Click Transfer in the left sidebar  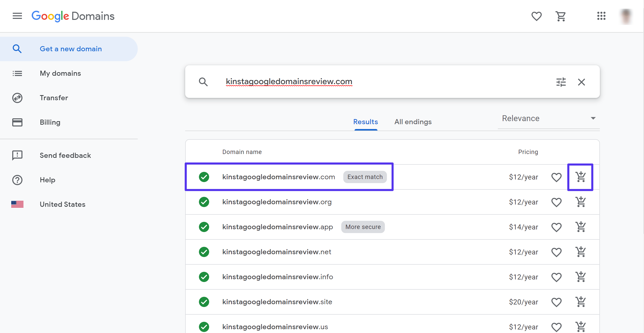[x=54, y=98]
